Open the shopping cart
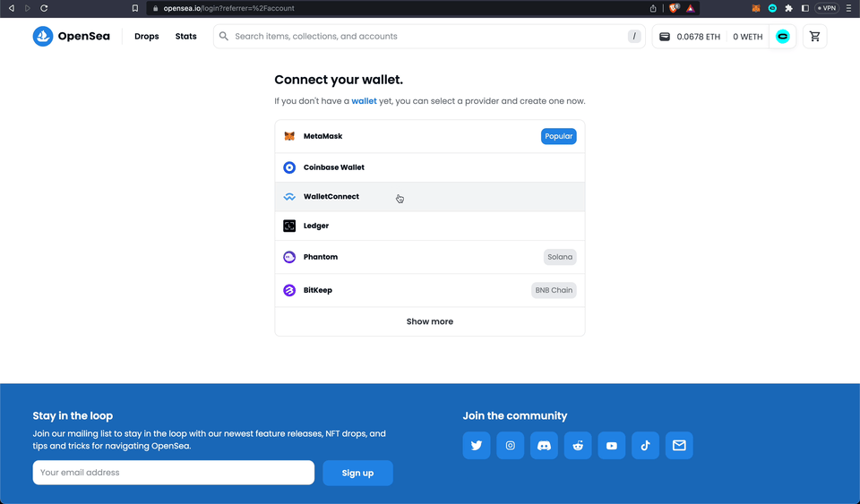The image size is (860, 504). coord(815,36)
